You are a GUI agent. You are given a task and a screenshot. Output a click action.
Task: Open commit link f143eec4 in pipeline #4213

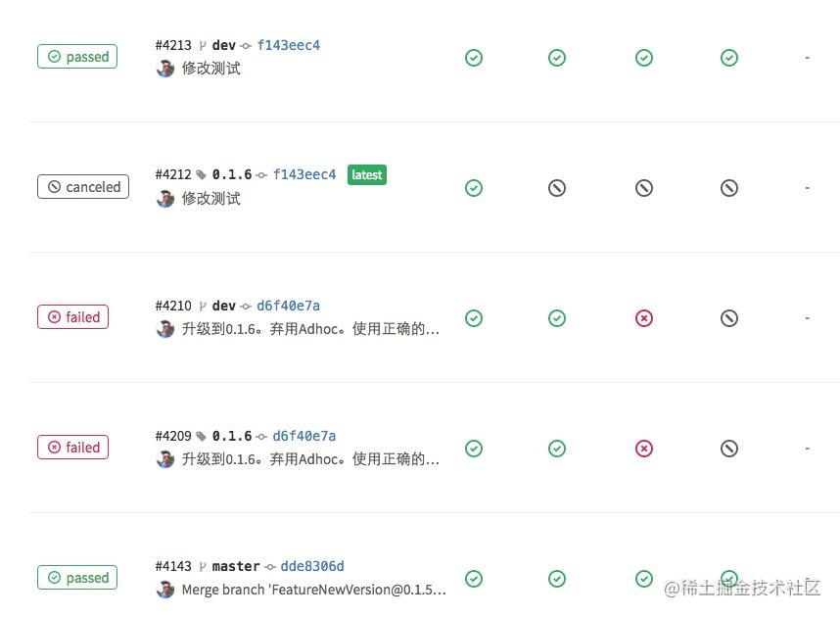point(289,45)
